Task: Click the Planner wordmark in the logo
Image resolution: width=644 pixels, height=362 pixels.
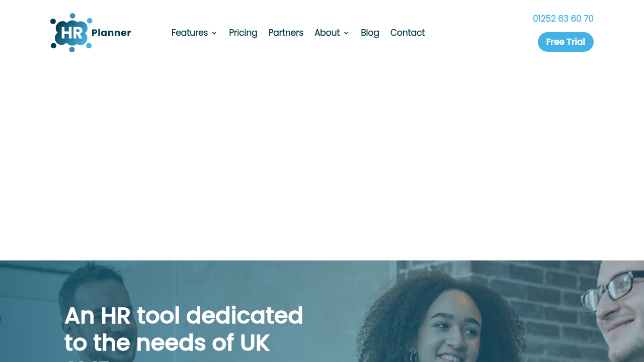Action: pyautogui.click(x=111, y=33)
